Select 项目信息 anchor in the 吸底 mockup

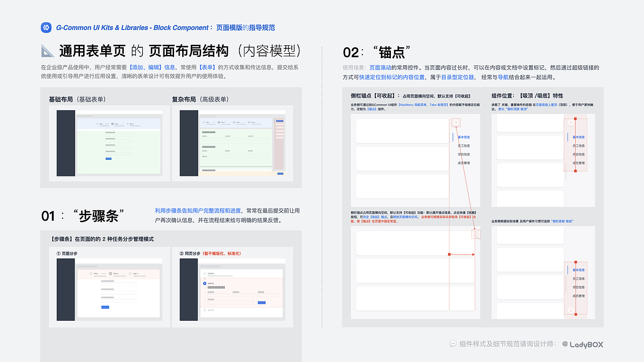579,287
